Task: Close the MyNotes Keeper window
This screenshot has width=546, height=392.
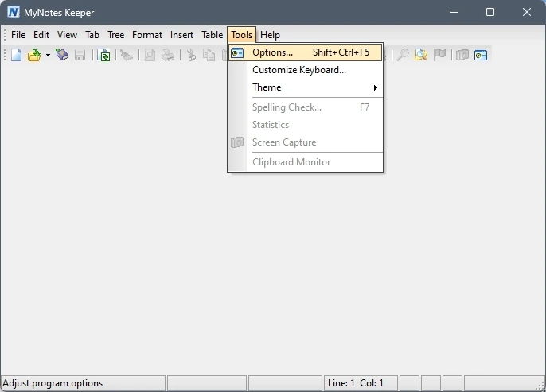Action: click(527, 12)
